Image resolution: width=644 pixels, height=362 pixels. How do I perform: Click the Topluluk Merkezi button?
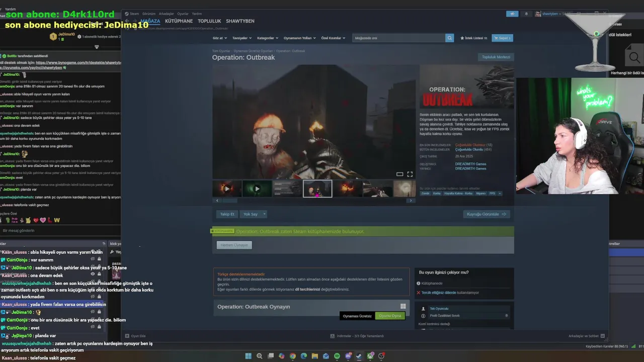click(496, 57)
